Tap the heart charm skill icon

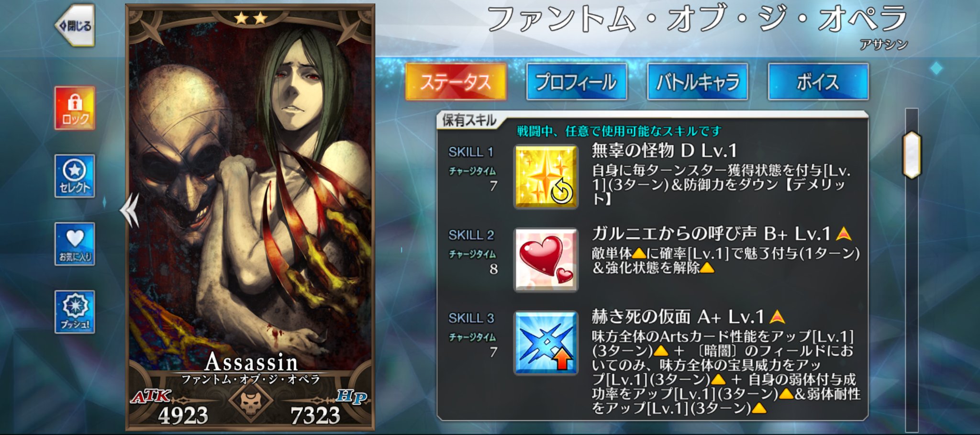click(x=546, y=260)
